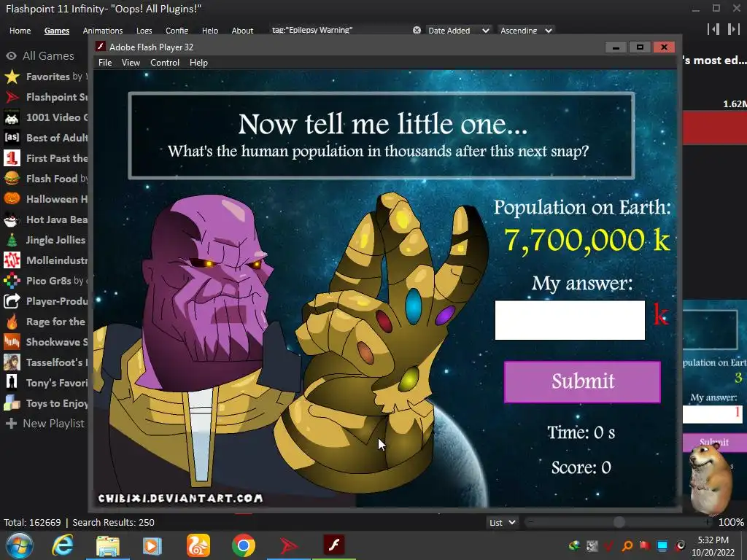Open First Past the Post playlist icon
The height and width of the screenshot is (560, 747).
[x=12, y=158]
